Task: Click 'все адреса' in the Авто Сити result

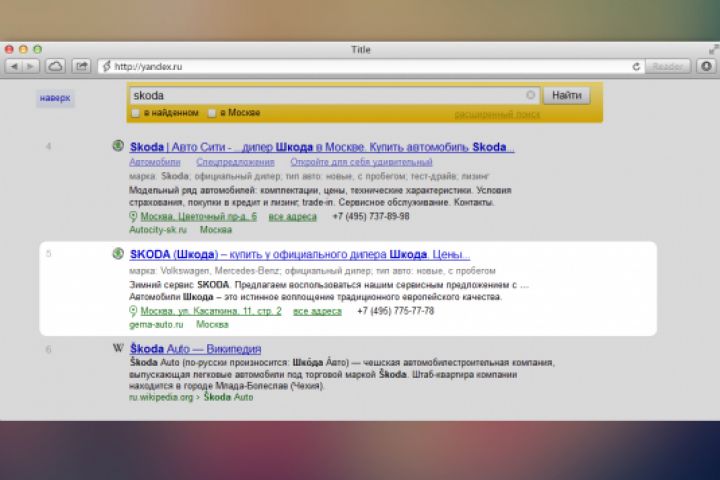Action: coord(292,216)
